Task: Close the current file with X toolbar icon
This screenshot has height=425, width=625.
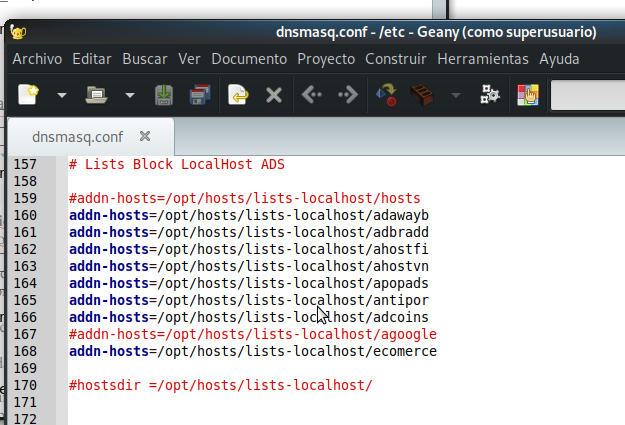Action: pyautogui.click(x=274, y=95)
